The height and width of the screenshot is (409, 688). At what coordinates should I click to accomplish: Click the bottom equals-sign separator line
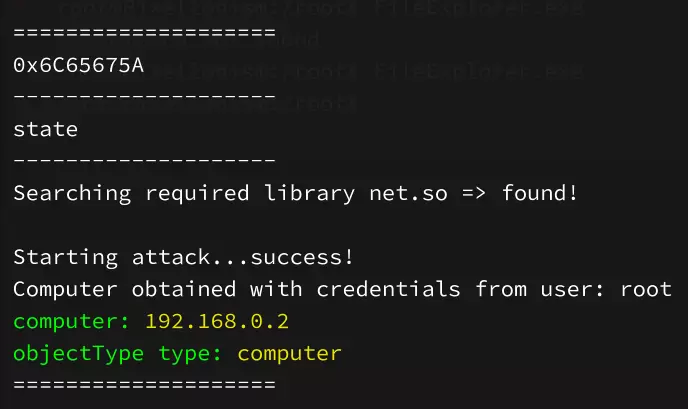(144, 385)
